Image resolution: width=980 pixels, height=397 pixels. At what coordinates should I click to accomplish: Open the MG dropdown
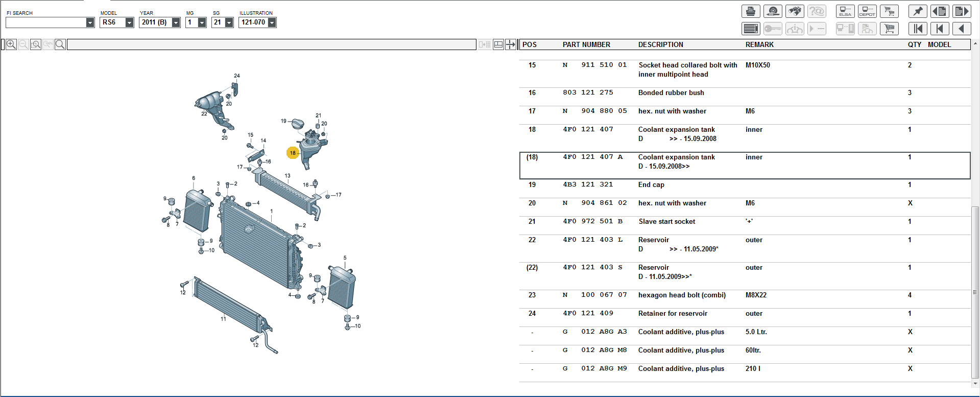coord(202,22)
